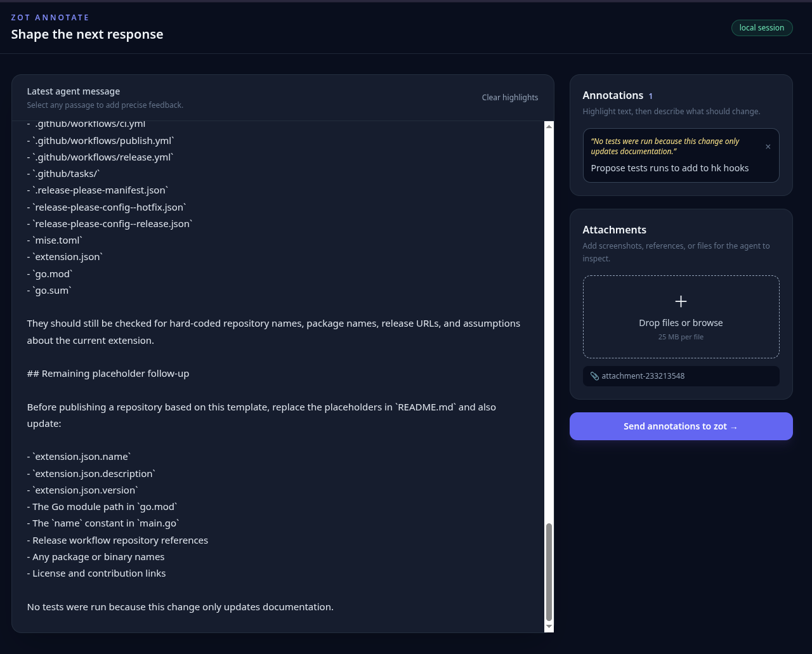
Task: Click the 'License and contribution links' line
Action: tap(96, 573)
